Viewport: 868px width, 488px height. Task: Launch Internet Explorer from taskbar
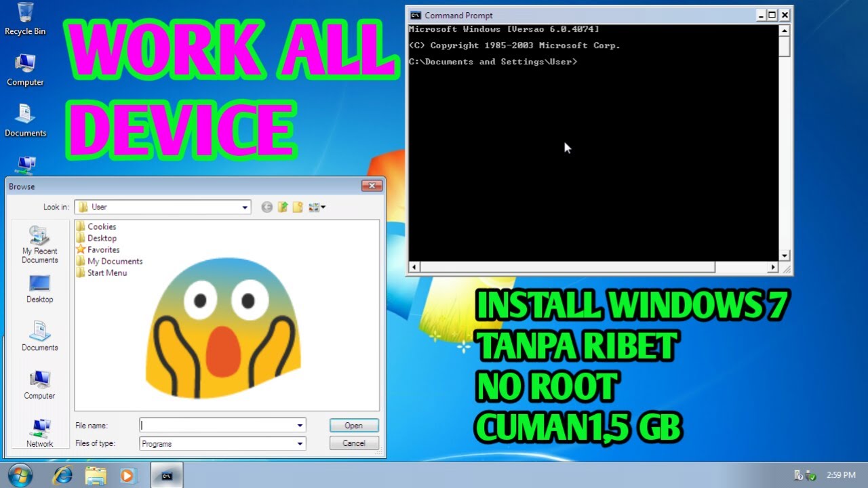click(63, 476)
